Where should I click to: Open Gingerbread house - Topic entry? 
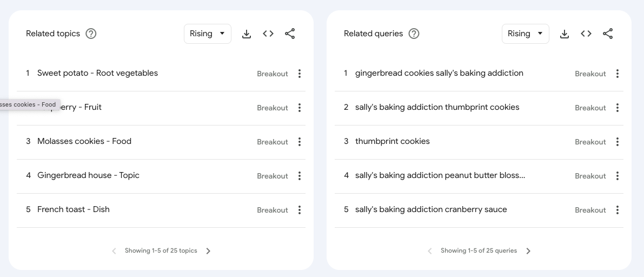88,175
